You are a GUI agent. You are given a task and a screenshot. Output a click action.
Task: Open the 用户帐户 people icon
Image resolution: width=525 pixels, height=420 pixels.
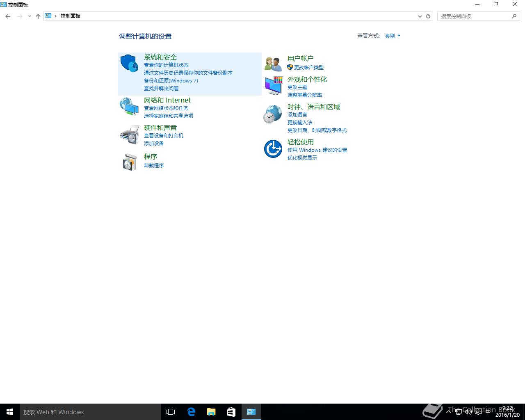[273, 64]
